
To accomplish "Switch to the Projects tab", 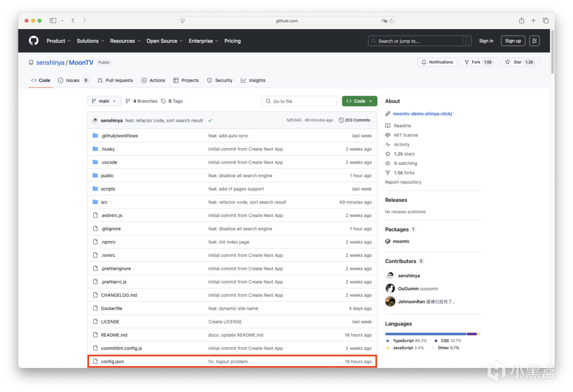I will point(186,81).
